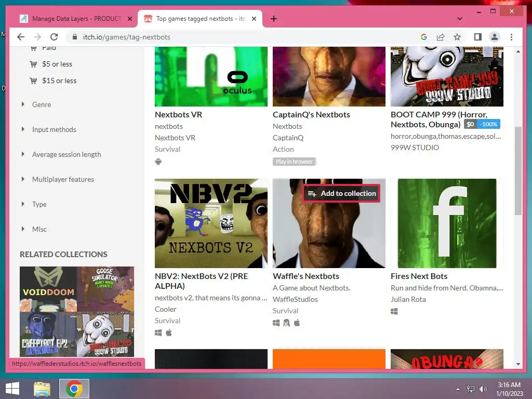Open the related collection thumbnail with VOIDDOOM
This screenshot has height=399, width=532.
77,312
